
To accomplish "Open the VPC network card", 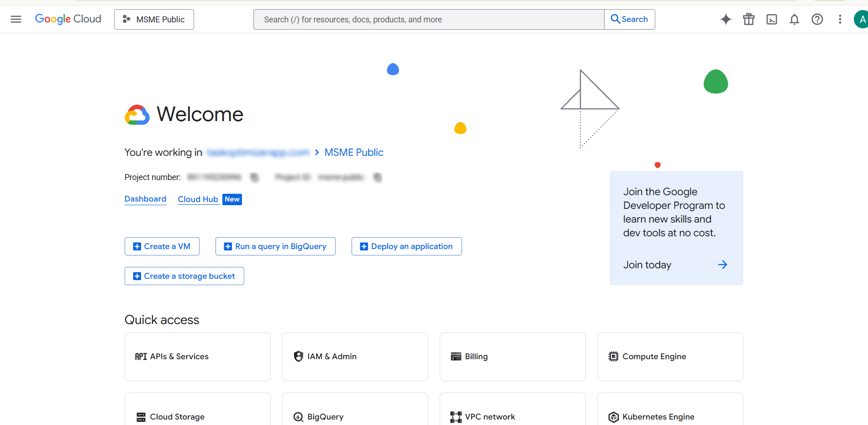I will [x=513, y=409].
